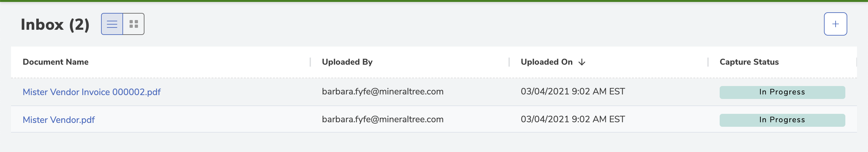
Task: Click the upload date of first row
Action: pyautogui.click(x=573, y=92)
